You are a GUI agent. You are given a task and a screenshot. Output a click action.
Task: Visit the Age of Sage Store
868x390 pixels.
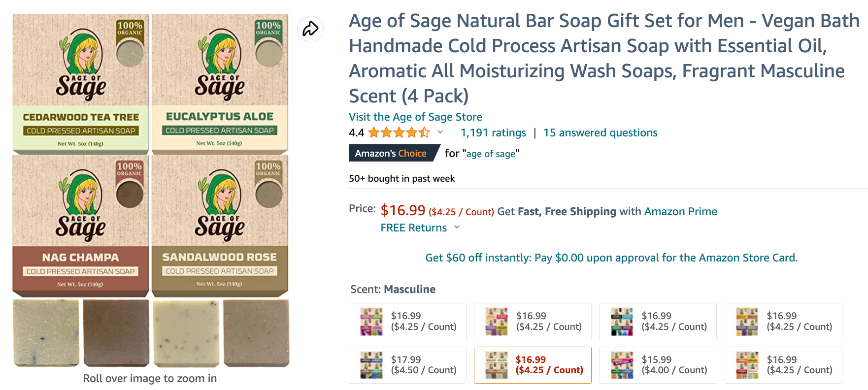coord(415,117)
